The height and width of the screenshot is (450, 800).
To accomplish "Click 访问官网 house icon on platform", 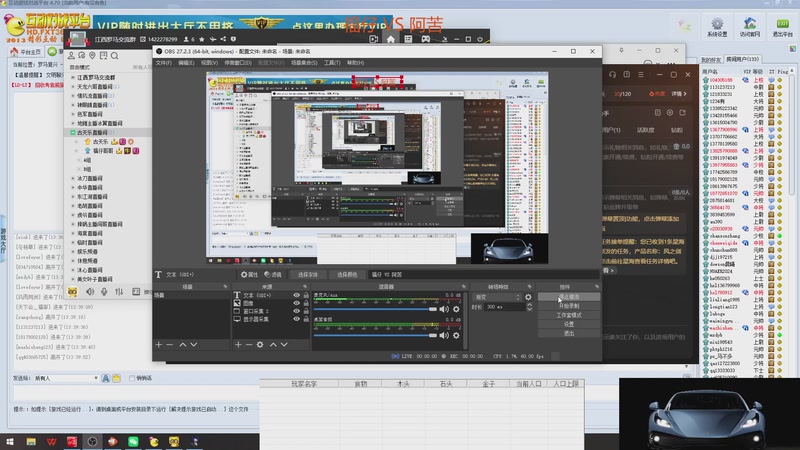I will (x=750, y=27).
